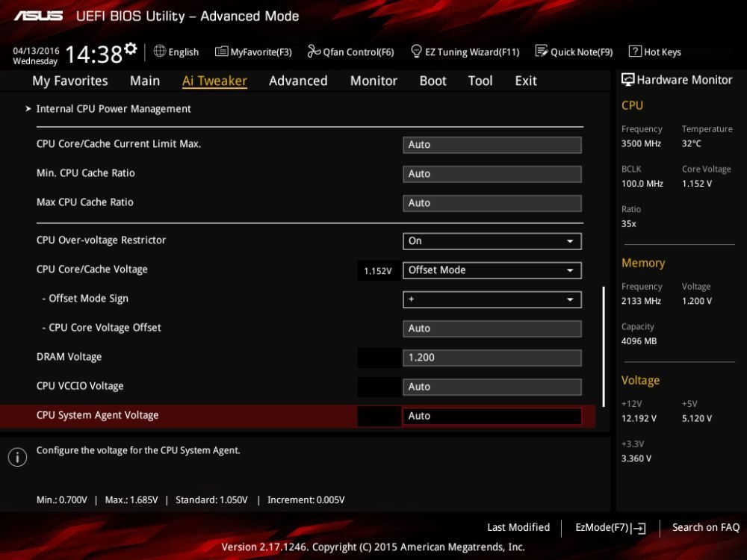Open the Monitor tab

pyautogui.click(x=373, y=81)
